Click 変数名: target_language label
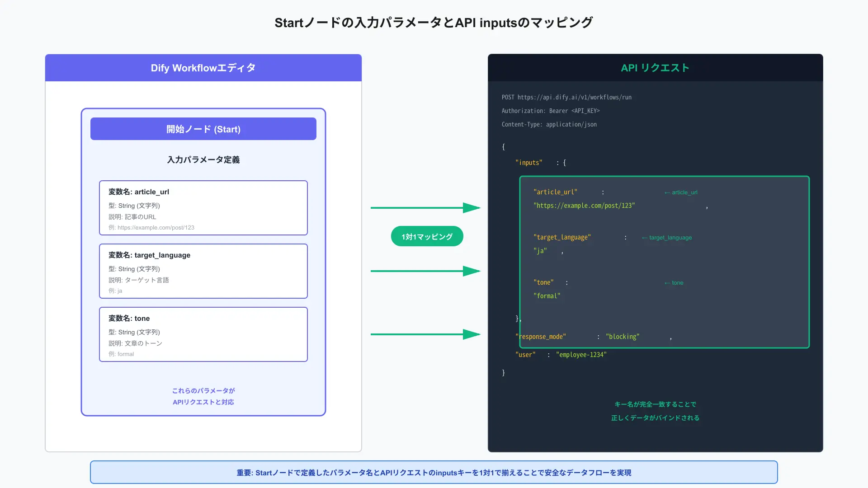 (x=149, y=255)
